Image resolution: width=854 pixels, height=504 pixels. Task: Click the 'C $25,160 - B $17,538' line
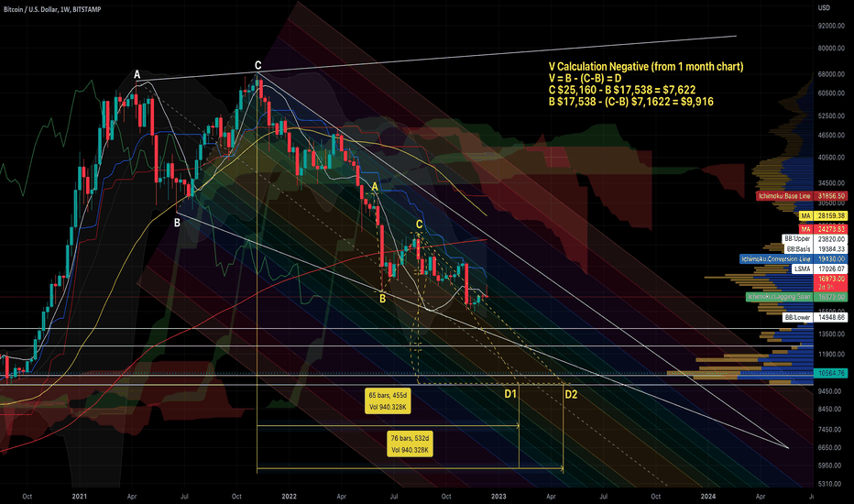pos(622,90)
